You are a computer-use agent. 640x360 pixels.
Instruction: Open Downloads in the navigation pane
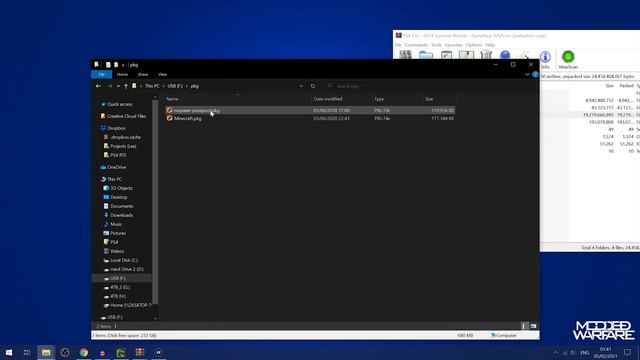coord(121,215)
